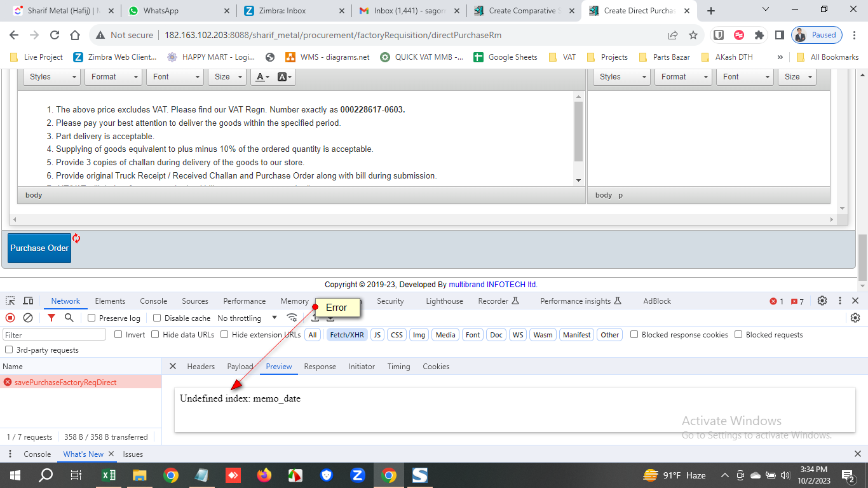
Task: Go back using the browser back arrow
Action: 14,36
